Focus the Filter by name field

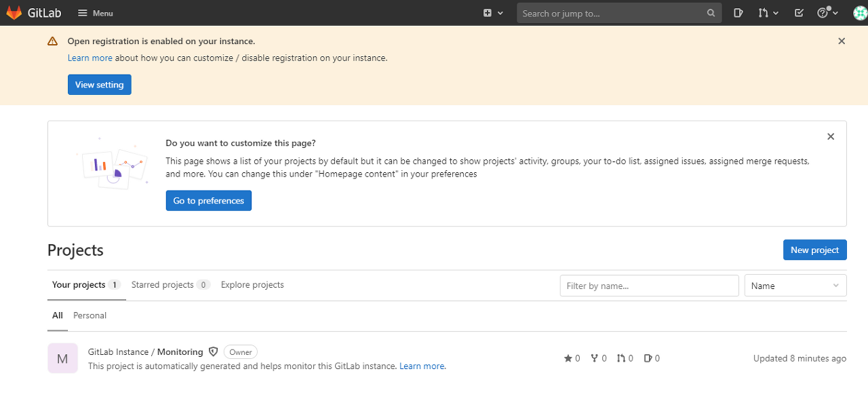[649, 286]
